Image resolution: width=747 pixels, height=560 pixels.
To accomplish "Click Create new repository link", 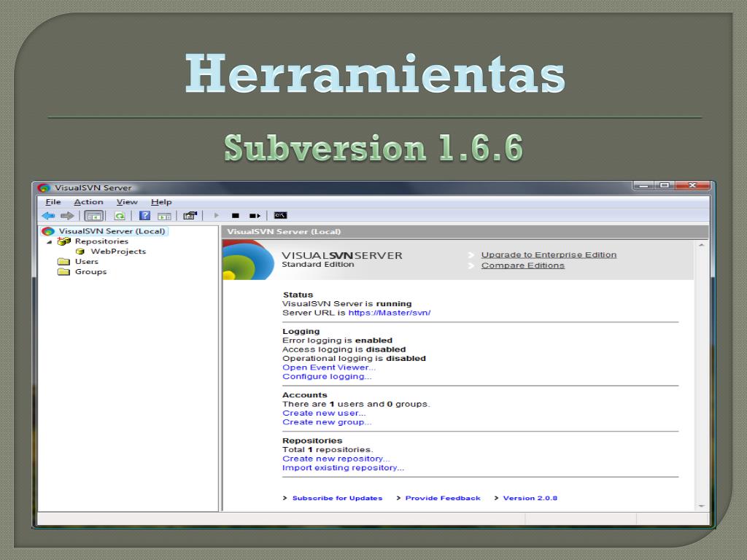I will tap(336, 459).
